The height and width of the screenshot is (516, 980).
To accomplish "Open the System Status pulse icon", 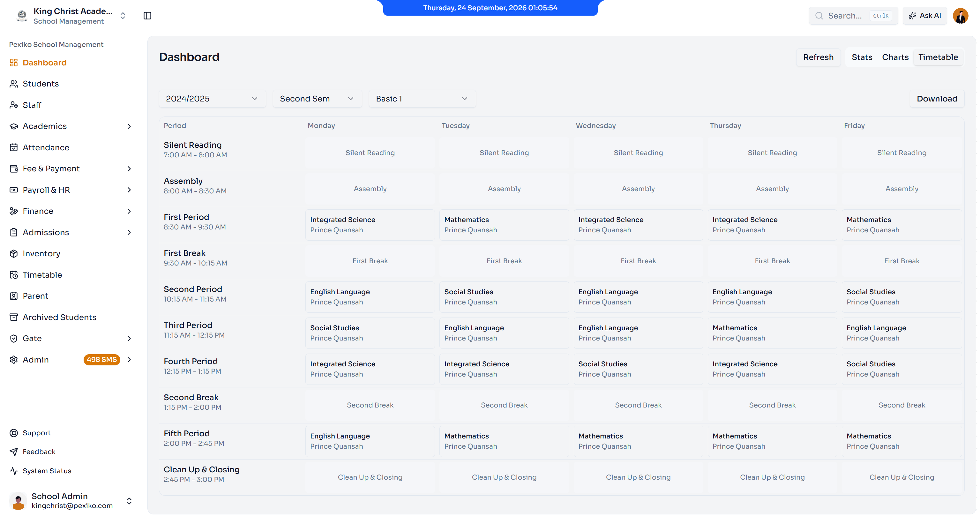I will (14, 471).
